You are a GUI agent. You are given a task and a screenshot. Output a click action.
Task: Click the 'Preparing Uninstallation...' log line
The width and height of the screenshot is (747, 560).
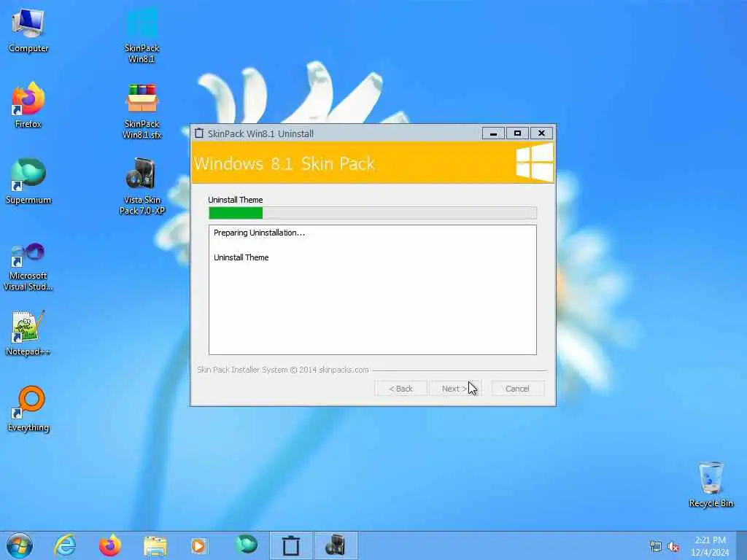point(259,233)
